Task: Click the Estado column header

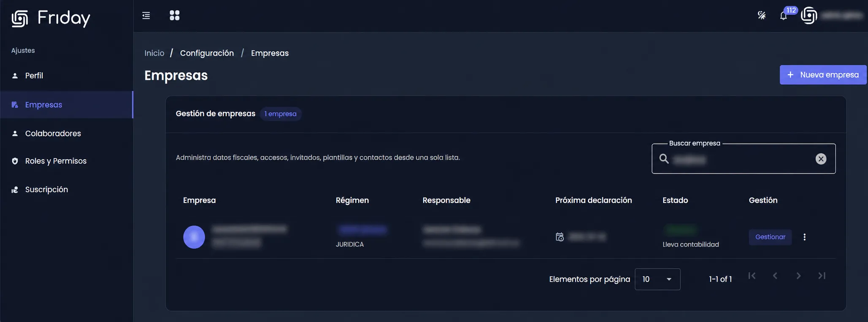Action: coord(675,200)
